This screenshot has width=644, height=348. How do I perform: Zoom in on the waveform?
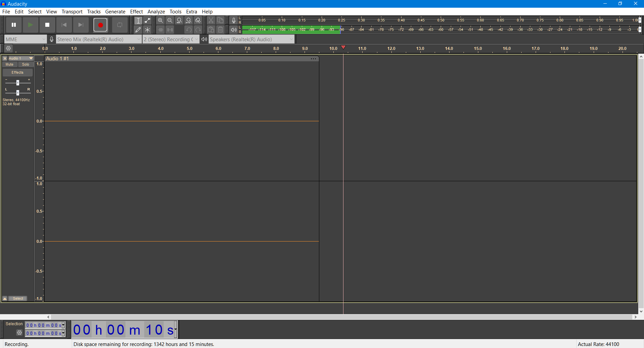click(161, 20)
